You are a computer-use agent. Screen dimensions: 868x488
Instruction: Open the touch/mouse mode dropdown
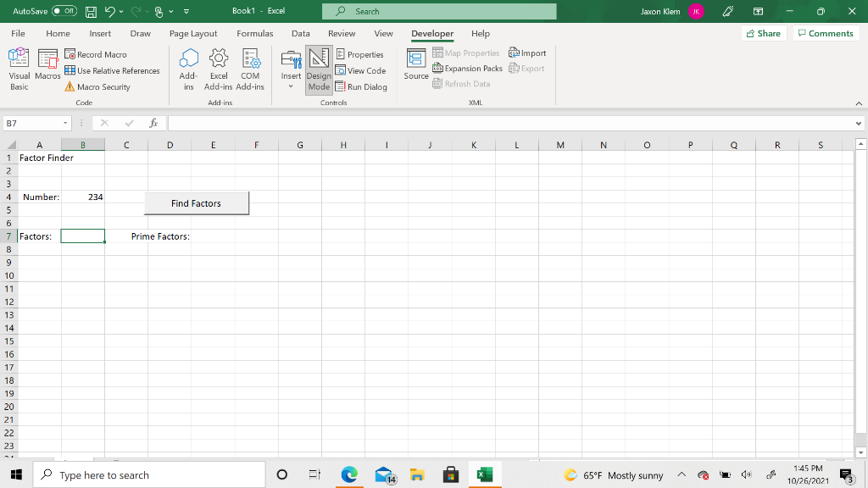click(171, 11)
